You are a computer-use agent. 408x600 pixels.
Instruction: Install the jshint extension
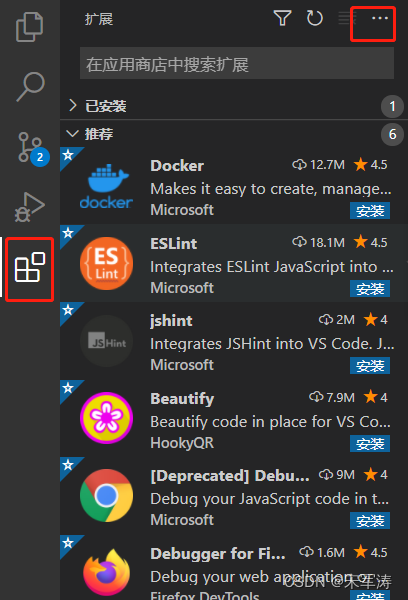[x=370, y=366]
